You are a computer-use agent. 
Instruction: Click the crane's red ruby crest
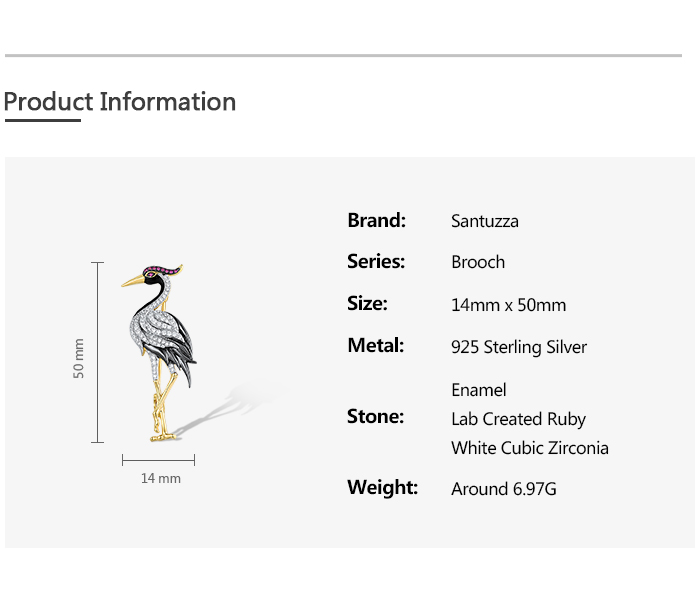165,268
